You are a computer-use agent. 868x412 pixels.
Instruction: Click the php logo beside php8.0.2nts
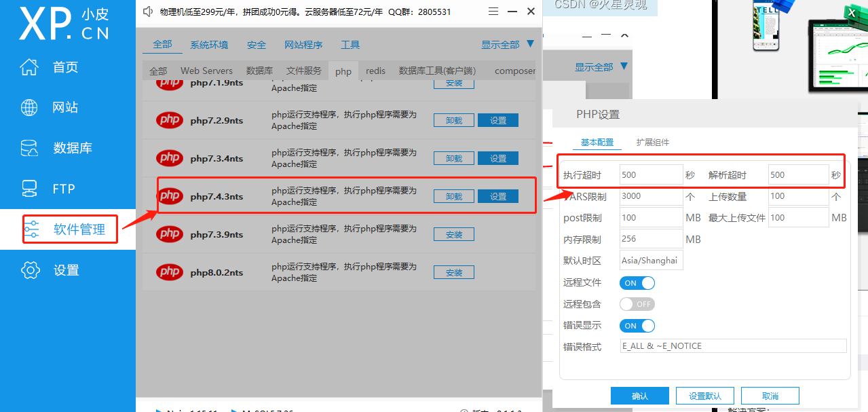170,272
